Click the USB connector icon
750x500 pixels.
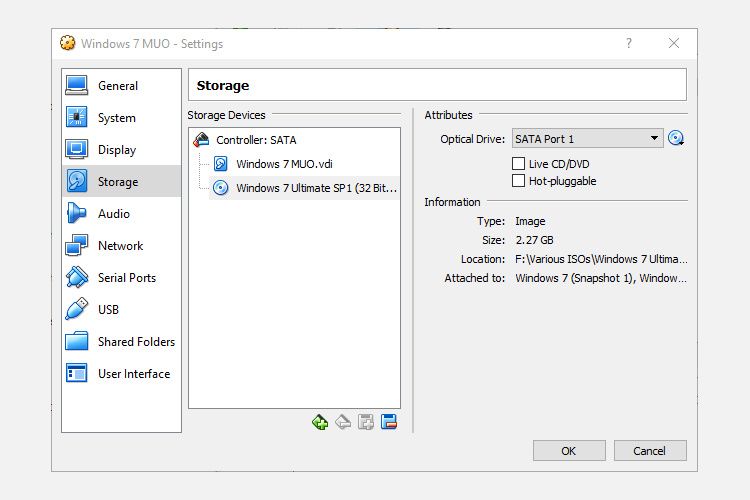tap(77, 309)
